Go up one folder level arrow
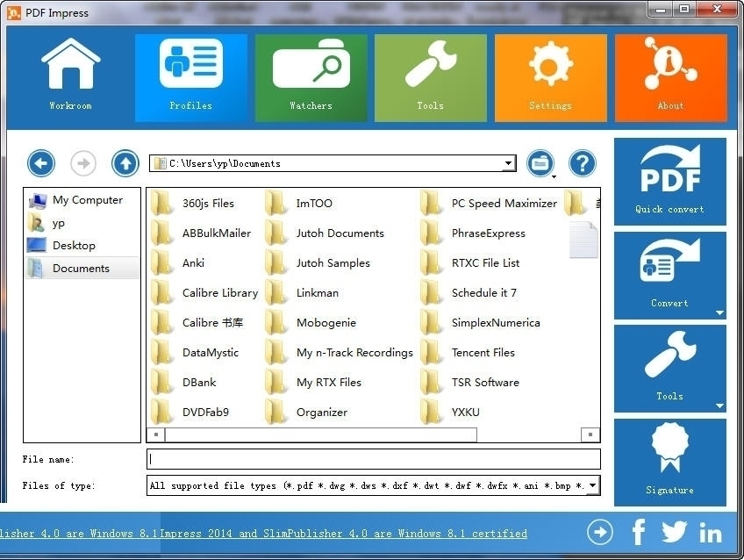 pos(125,163)
